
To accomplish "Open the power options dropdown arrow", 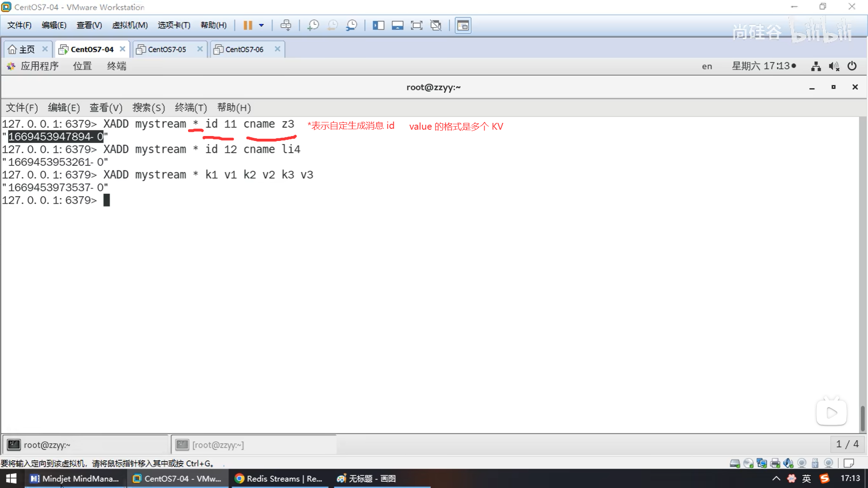I will coord(261,25).
